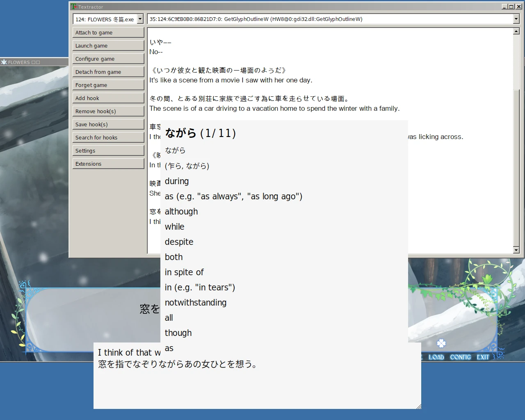Click the scroll-down arrow of text output
525x420 pixels.
(516, 250)
